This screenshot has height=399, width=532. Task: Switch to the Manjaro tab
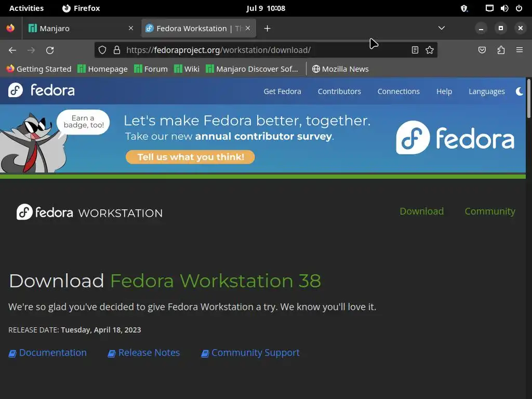(81, 29)
